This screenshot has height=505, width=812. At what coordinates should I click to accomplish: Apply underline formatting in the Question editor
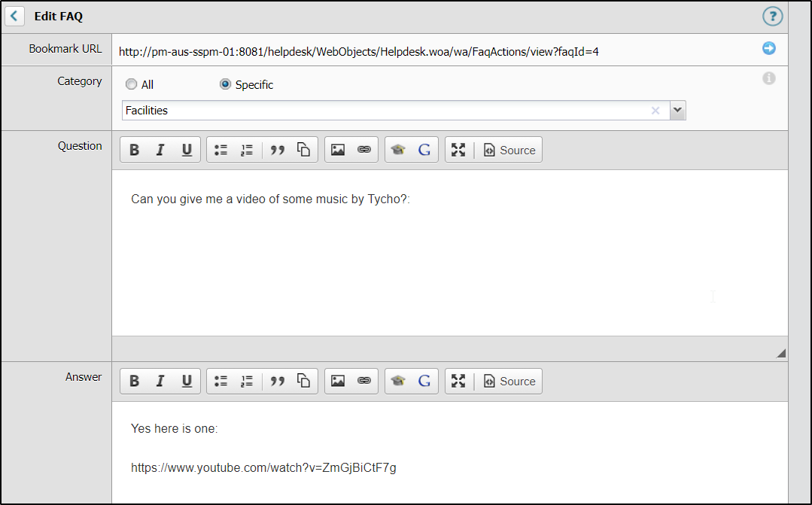187,149
